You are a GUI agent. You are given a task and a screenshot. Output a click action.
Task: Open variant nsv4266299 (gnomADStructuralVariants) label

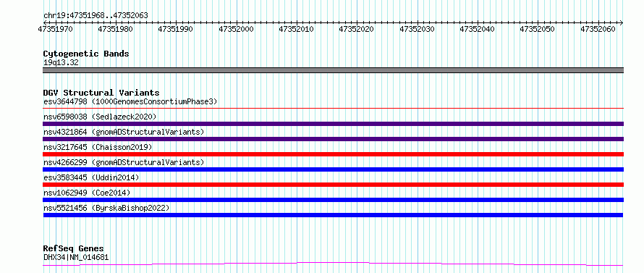[124, 162]
